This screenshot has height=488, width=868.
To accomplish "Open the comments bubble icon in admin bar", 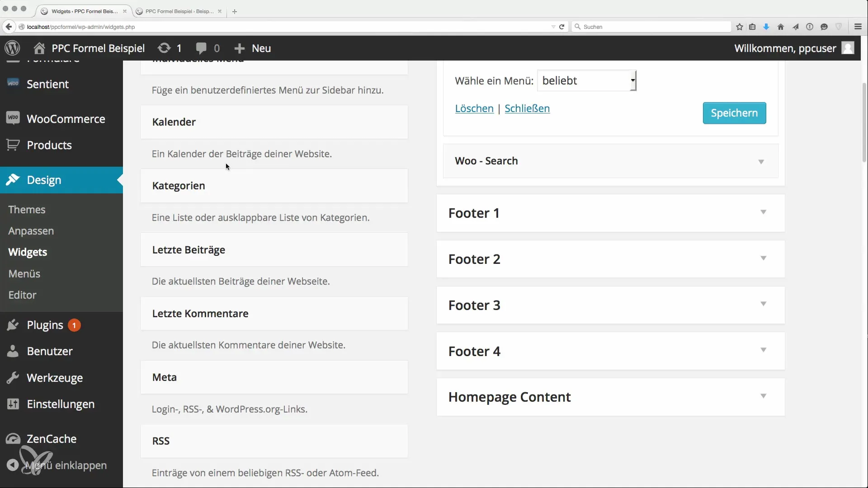I will (x=201, y=48).
